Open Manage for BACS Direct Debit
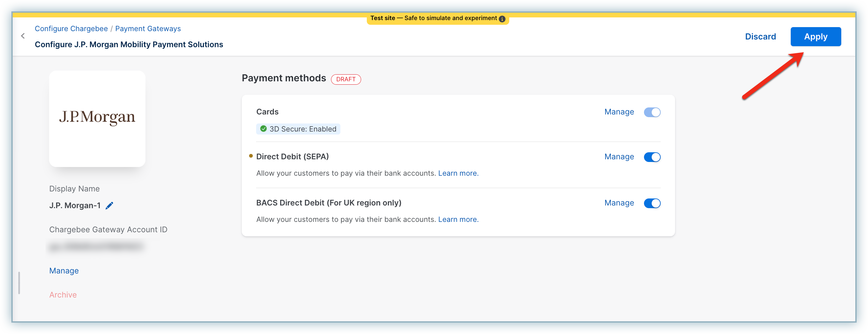 [x=619, y=203]
